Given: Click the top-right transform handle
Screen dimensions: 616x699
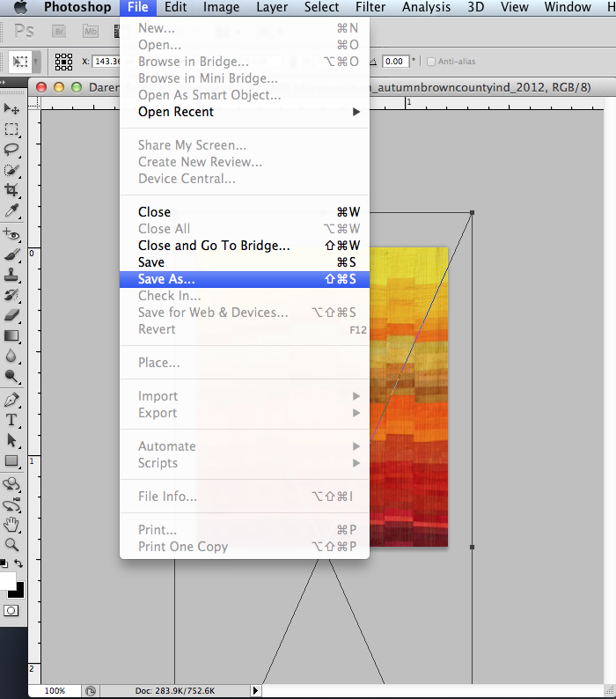Looking at the screenshot, I should point(472,213).
